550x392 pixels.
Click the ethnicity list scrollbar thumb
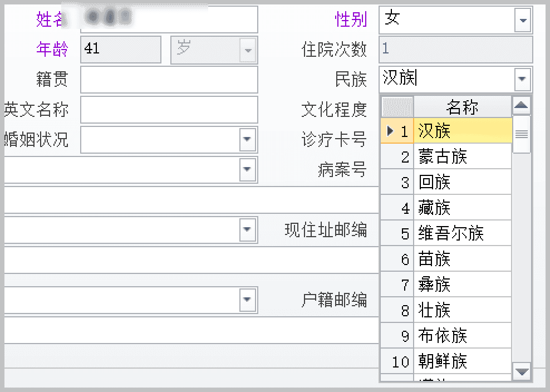point(521,134)
